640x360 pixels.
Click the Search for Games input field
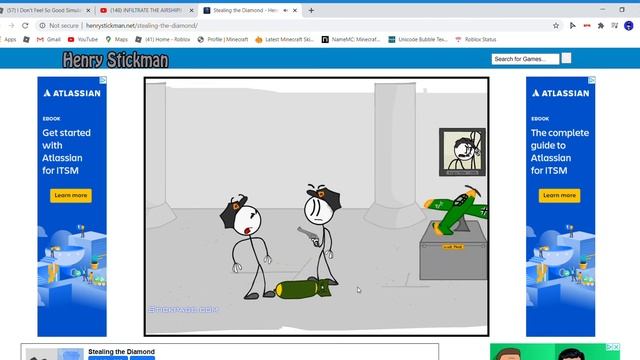pyautogui.click(x=525, y=59)
